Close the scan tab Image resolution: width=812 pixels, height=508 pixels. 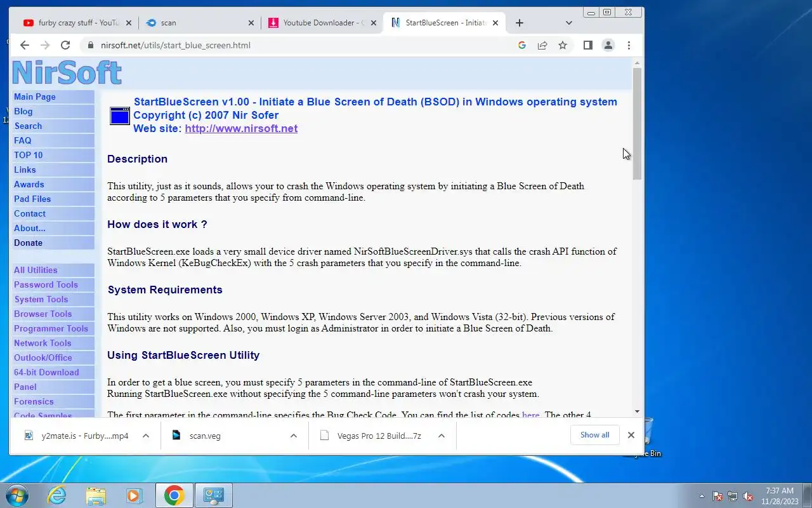click(x=251, y=23)
